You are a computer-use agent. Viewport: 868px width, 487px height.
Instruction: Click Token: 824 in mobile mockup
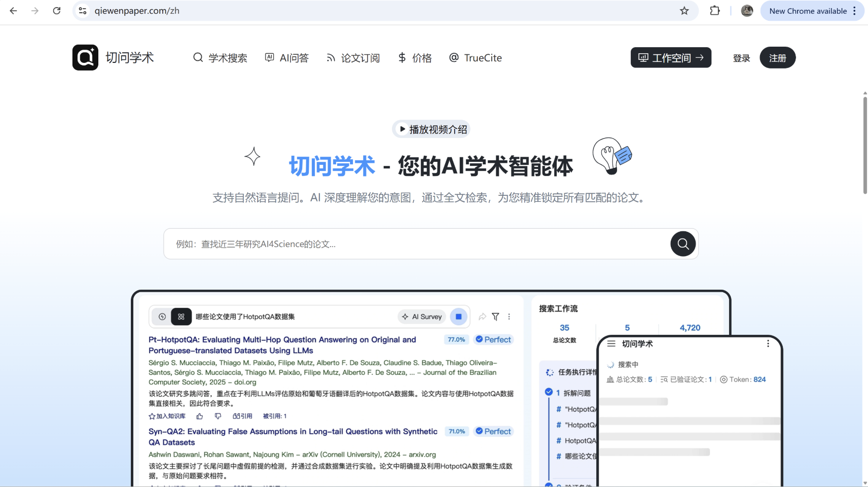click(743, 379)
